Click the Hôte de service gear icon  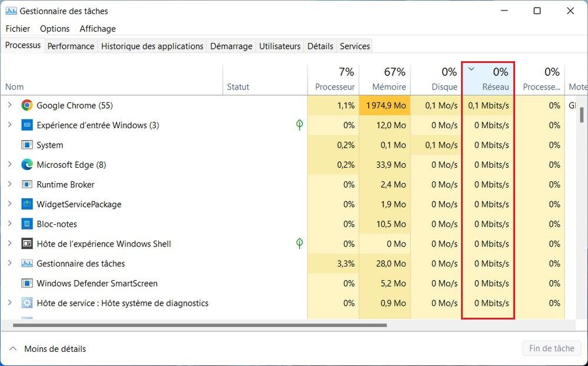[27, 303]
